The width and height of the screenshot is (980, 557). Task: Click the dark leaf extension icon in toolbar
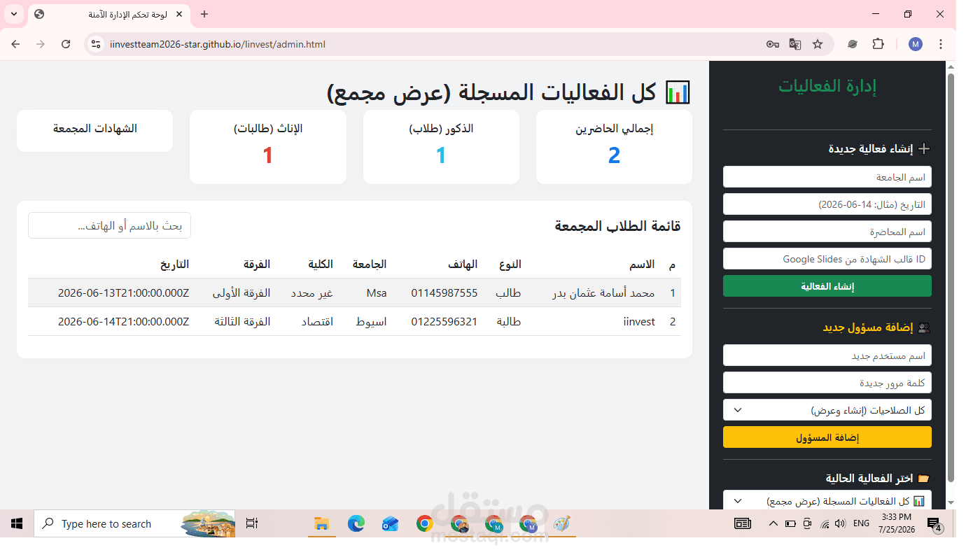[853, 44]
